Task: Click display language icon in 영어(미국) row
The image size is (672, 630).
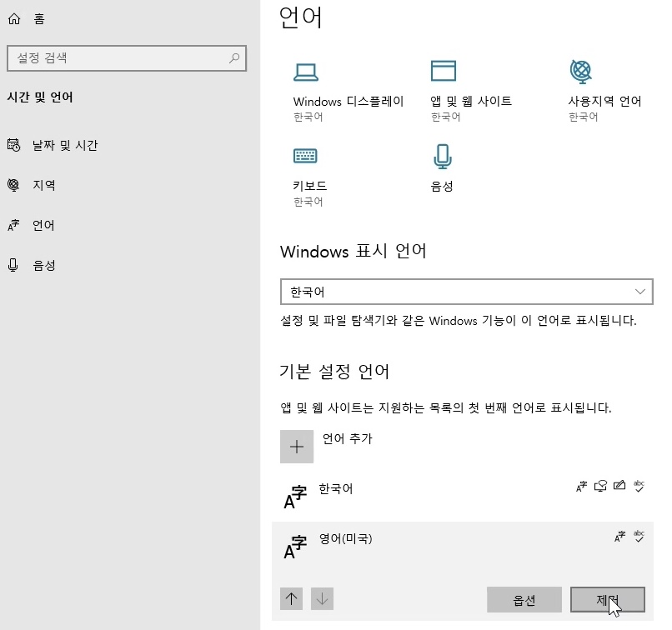Action: pos(619,536)
